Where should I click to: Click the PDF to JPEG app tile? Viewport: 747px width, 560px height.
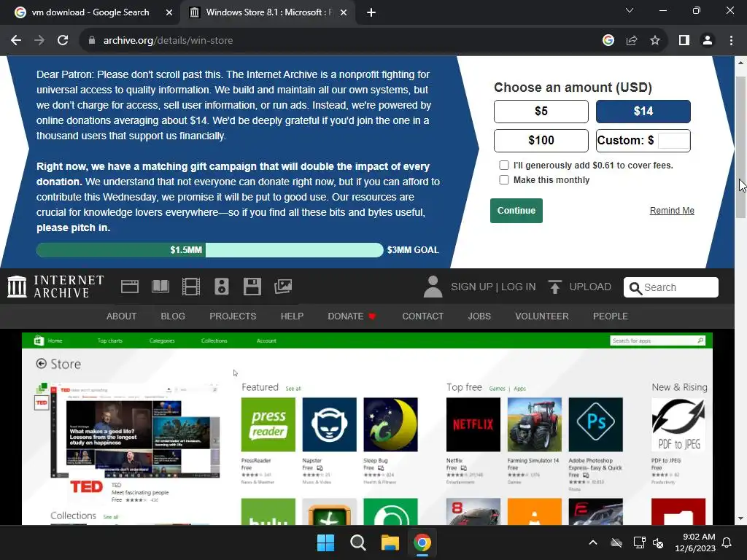coord(678,425)
